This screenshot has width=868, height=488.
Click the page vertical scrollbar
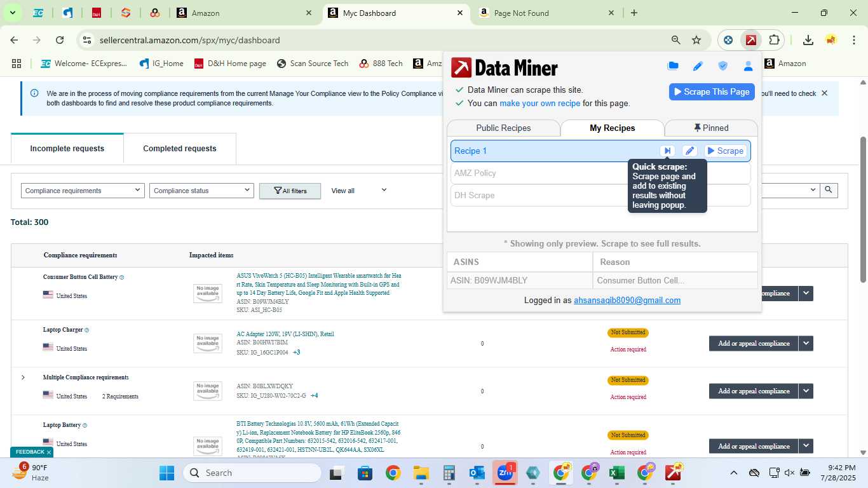click(x=863, y=210)
